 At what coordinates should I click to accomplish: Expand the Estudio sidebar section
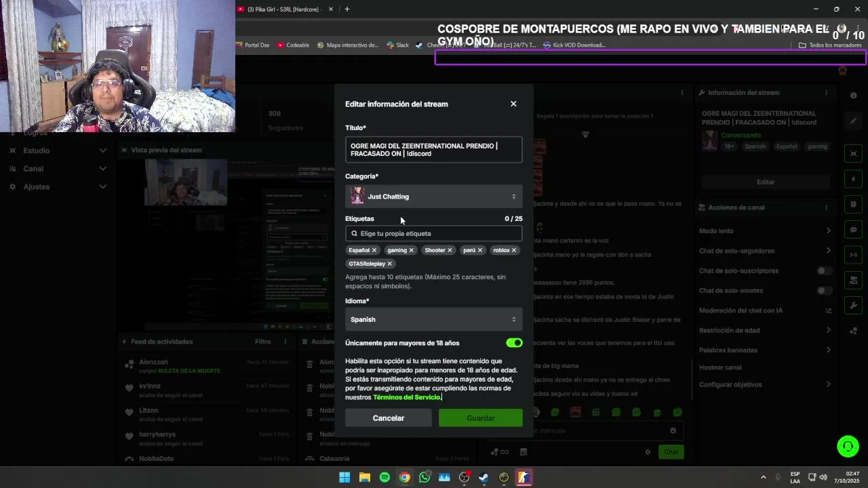[x=58, y=150]
